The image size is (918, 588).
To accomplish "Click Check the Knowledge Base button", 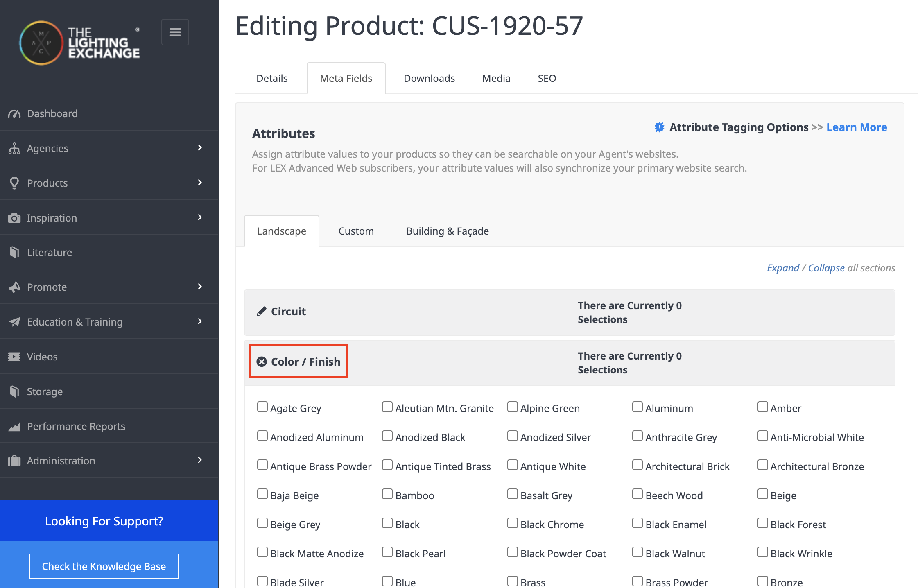I will pyautogui.click(x=104, y=566).
